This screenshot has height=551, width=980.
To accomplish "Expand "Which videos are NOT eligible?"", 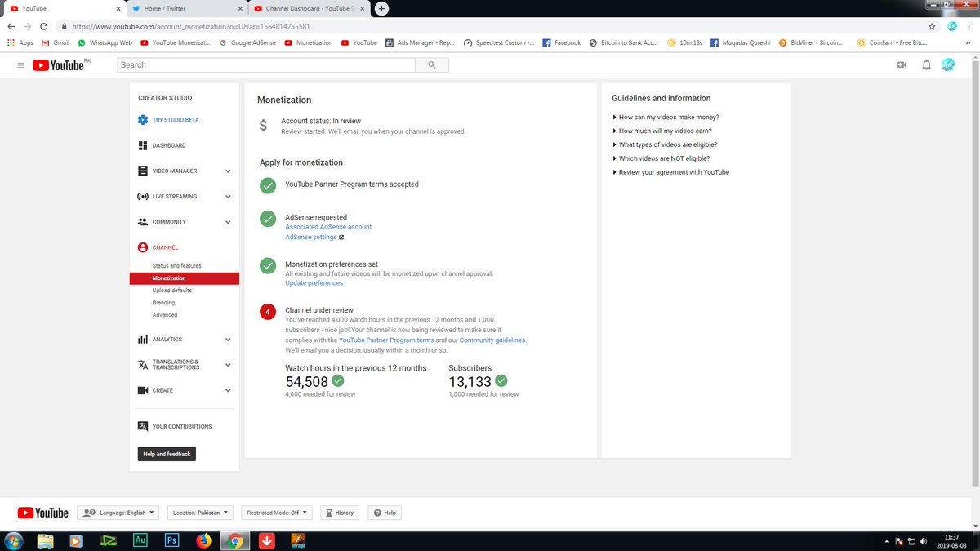I will click(661, 158).
